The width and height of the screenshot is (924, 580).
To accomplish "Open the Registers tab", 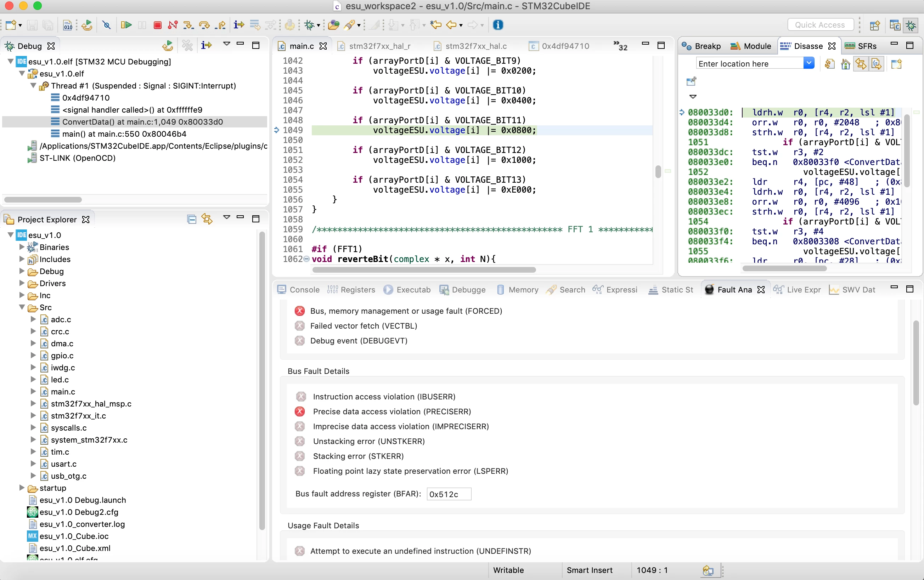I will point(351,290).
